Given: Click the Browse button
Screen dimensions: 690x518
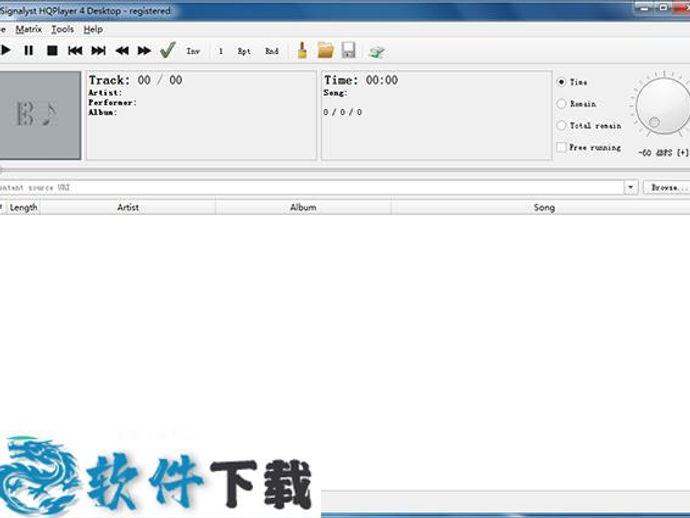Looking at the screenshot, I should coord(667,187).
